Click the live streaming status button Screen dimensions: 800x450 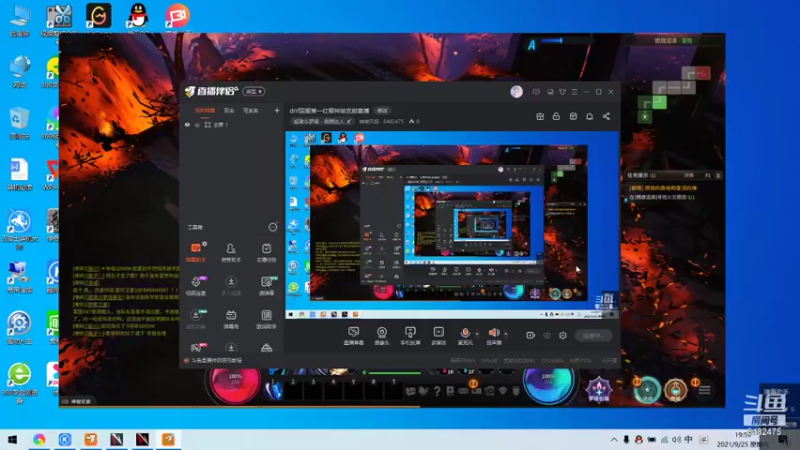pyautogui.click(x=593, y=336)
